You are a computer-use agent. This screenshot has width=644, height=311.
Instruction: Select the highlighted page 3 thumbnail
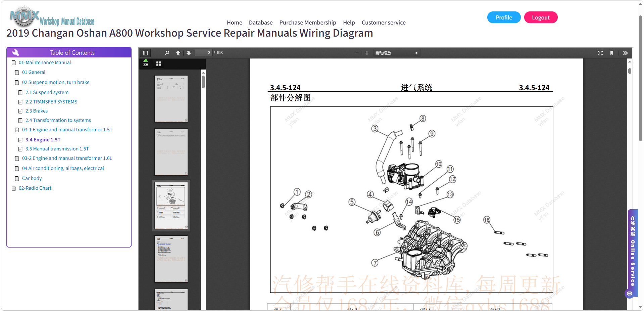171,206
